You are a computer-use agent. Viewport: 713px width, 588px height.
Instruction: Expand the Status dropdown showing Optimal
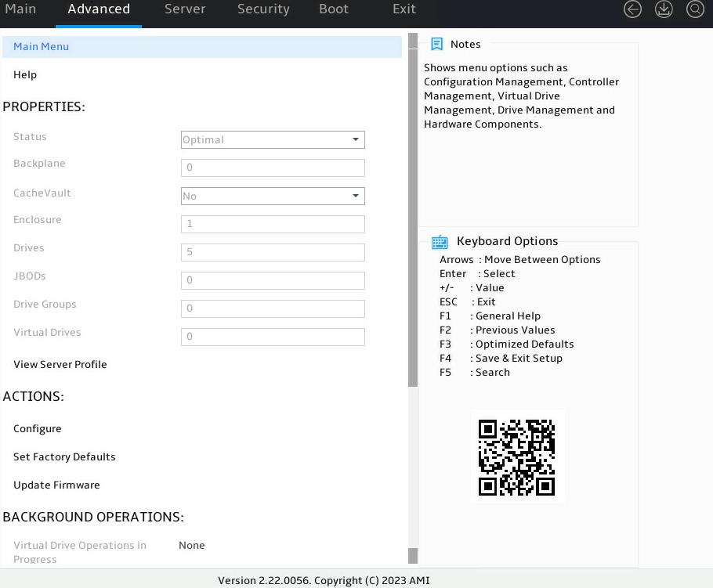pyautogui.click(x=273, y=139)
